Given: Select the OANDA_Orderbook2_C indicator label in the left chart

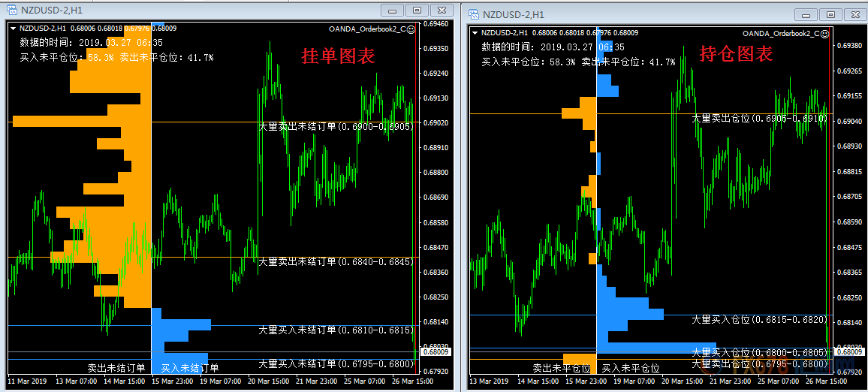Looking at the screenshot, I should 367,30.
